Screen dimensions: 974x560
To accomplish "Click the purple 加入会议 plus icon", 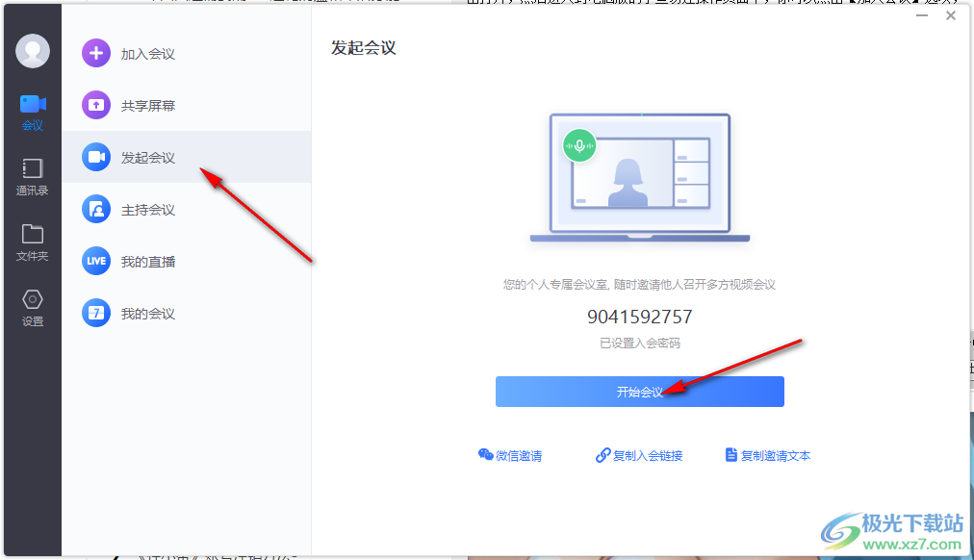I will tap(96, 54).
